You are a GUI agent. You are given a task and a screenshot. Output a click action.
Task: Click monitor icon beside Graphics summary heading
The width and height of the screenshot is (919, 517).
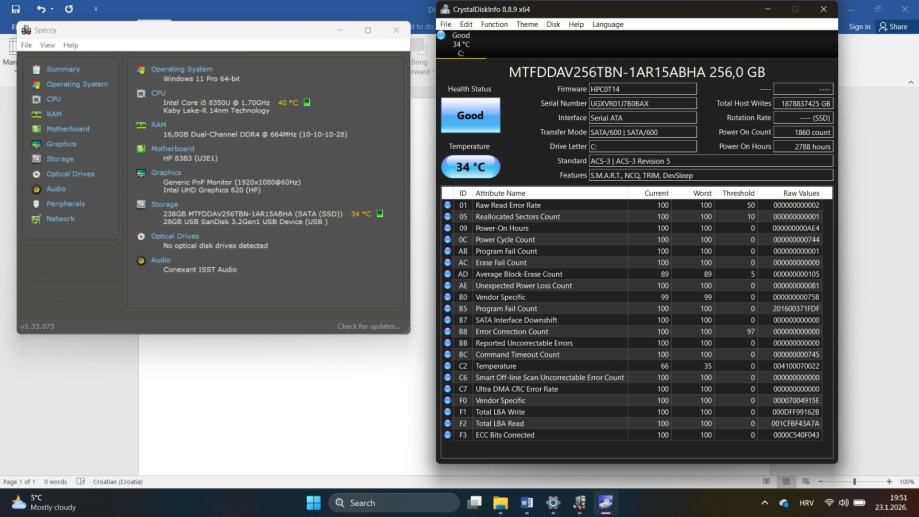coord(141,173)
